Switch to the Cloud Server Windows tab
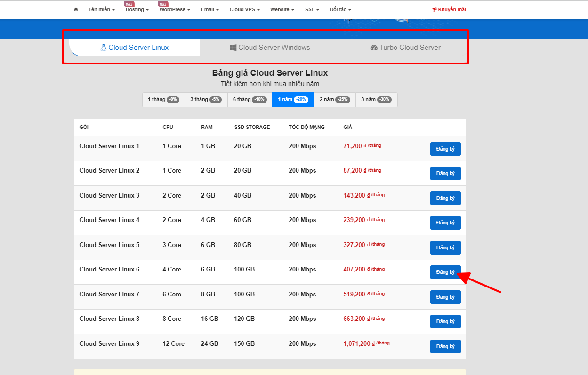 [x=270, y=48]
